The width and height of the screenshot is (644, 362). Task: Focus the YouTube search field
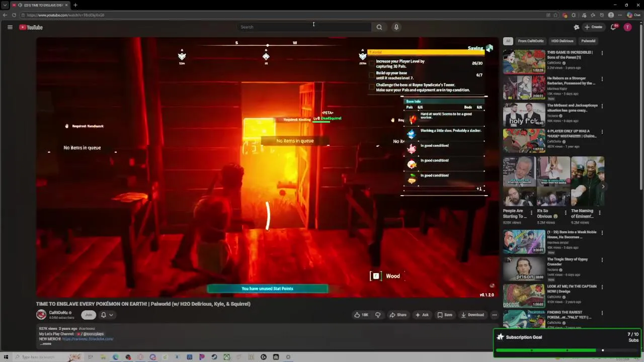point(304,27)
